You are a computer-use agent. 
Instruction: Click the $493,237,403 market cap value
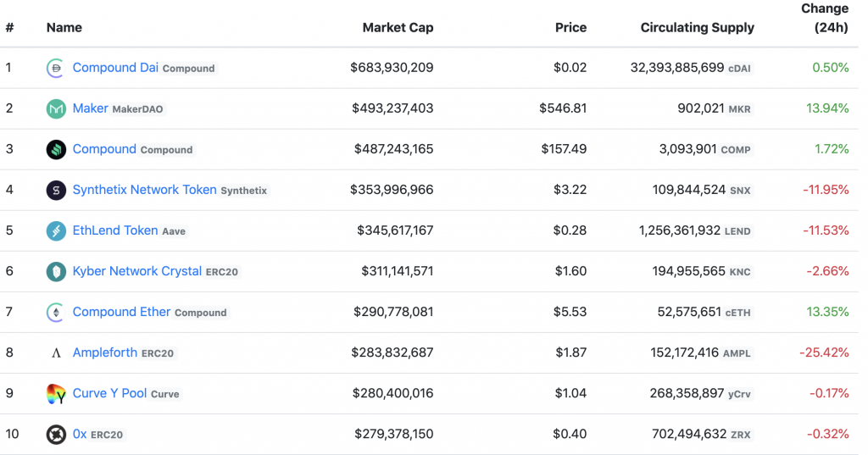point(392,108)
